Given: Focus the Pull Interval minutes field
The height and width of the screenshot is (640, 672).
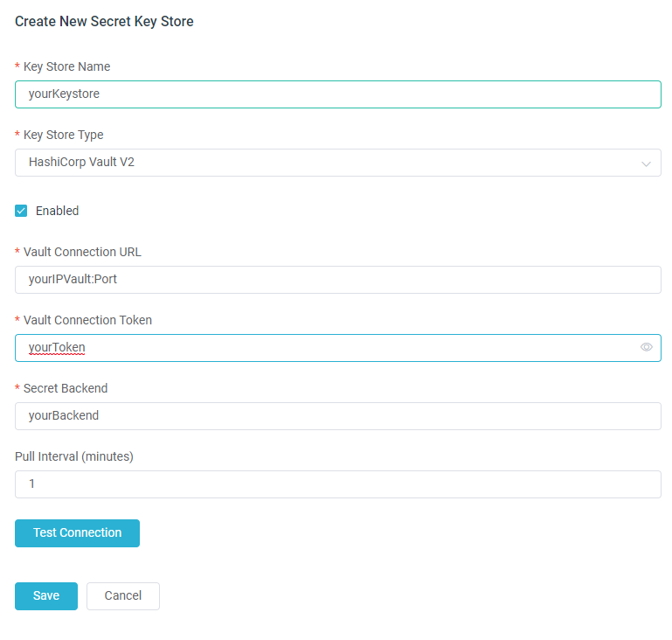Looking at the screenshot, I should pos(337,484).
